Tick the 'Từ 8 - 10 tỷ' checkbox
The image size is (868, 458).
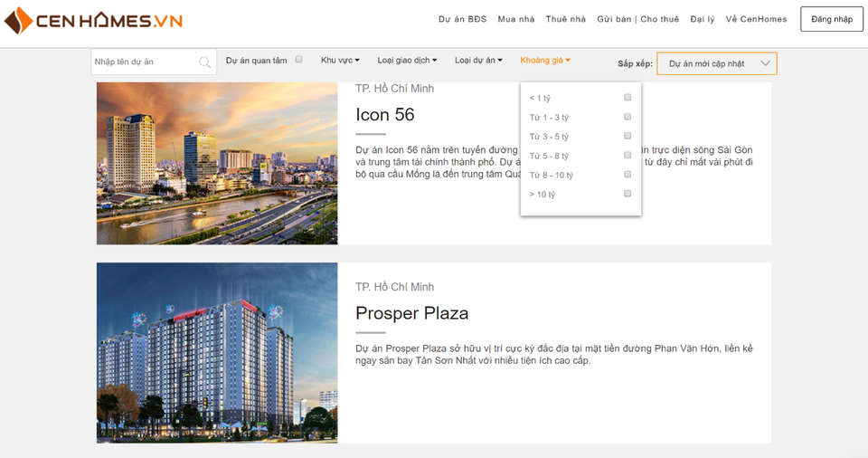[627, 174]
